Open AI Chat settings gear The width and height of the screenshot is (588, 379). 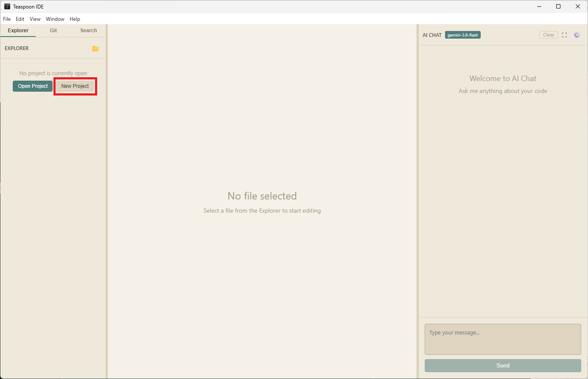(x=577, y=35)
